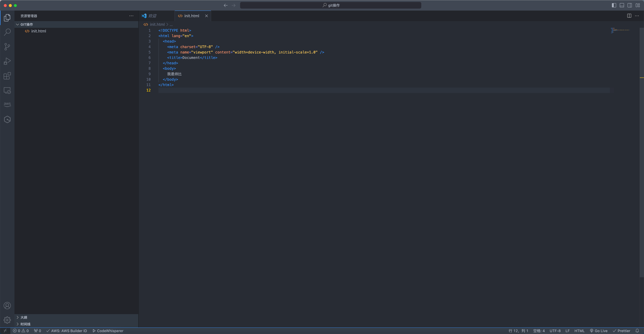Click the git操作 command center search box
The image size is (644, 334).
tap(331, 5)
